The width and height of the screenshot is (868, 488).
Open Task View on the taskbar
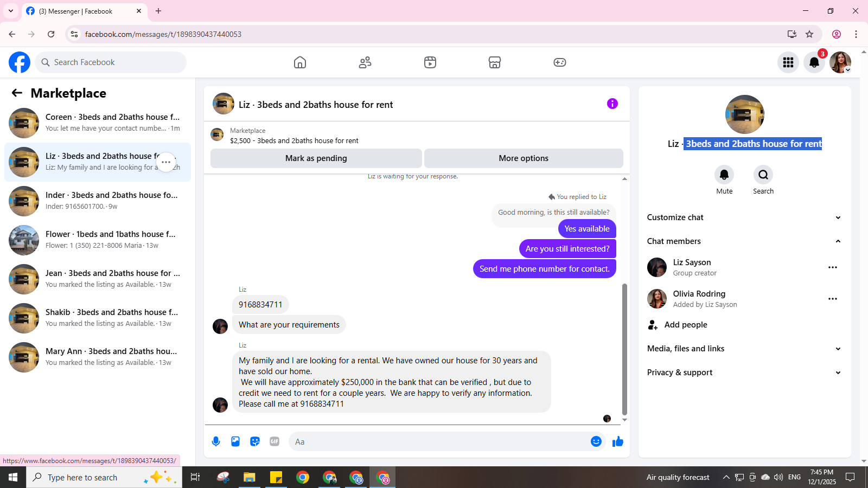click(x=195, y=477)
